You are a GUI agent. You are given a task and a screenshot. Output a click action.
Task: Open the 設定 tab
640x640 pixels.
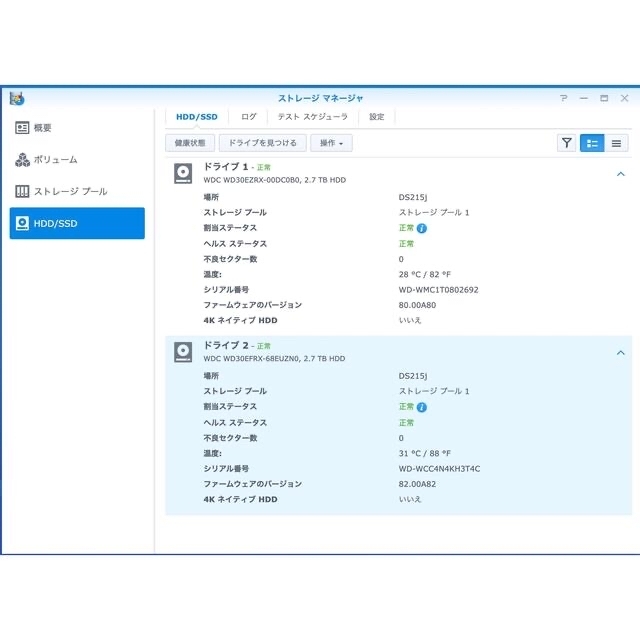click(x=376, y=117)
